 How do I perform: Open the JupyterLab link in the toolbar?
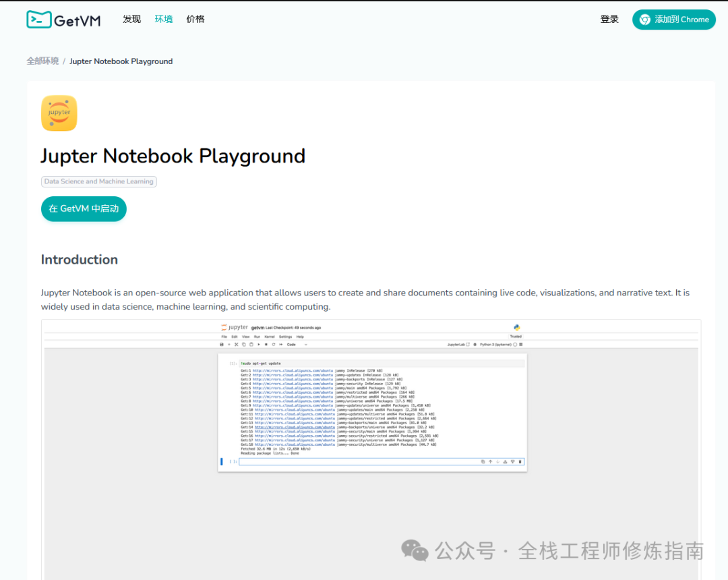point(459,345)
